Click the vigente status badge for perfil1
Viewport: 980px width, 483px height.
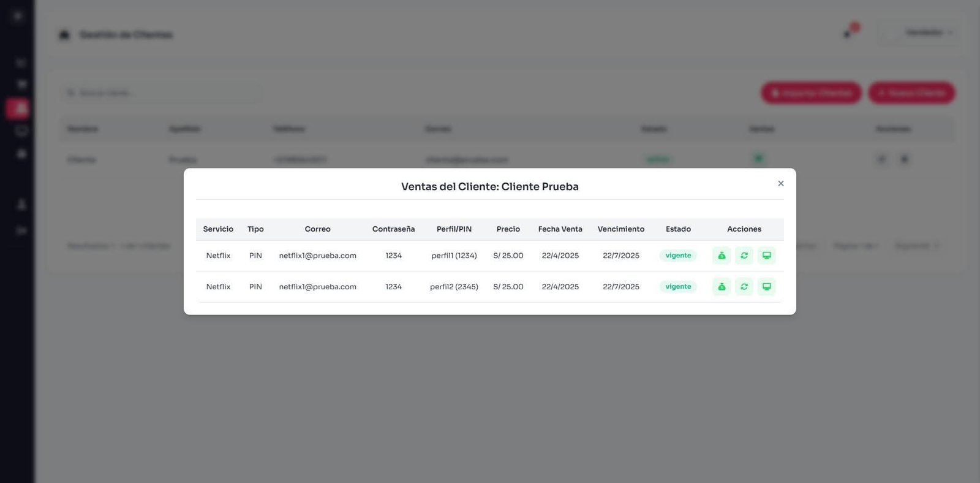click(x=678, y=256)
